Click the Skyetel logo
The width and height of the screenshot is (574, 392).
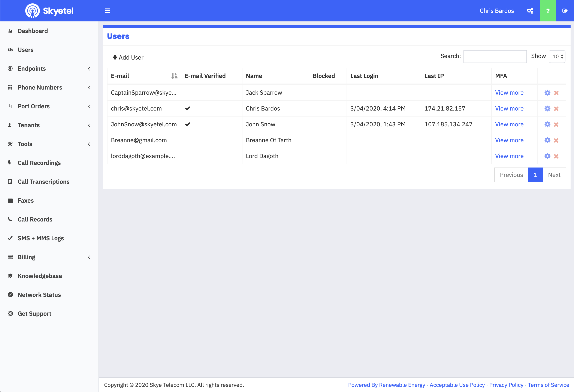(49, 11)
